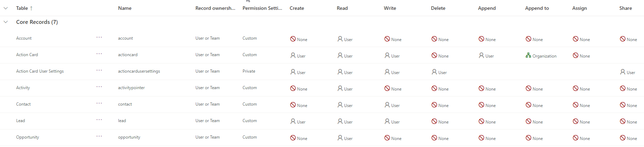Open the Private permission setting for Action Card User Settings
This screenshot has width=644, height=147.
(x=249, y=71)
